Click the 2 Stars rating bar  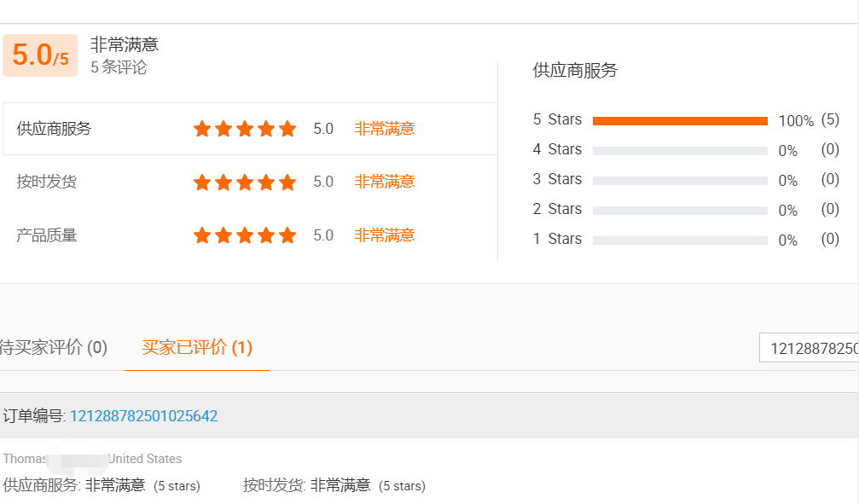680,211
